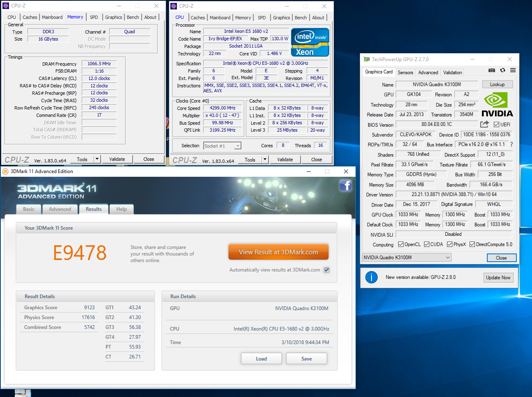Click DRAM Frequency value 1066.5 MHz
The image size is (532, 397).
pyautogui.click(x=99, y=64)
